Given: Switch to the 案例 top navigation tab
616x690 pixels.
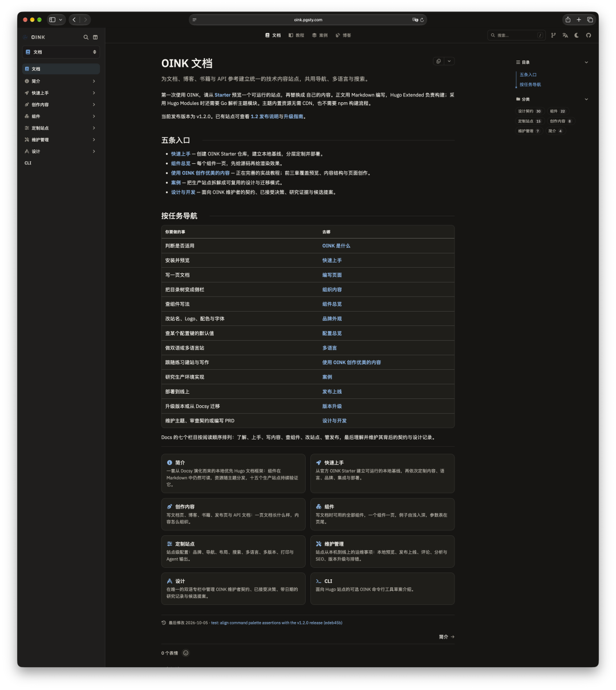Looking at the screenshot, I should click(x=320, y=35).
